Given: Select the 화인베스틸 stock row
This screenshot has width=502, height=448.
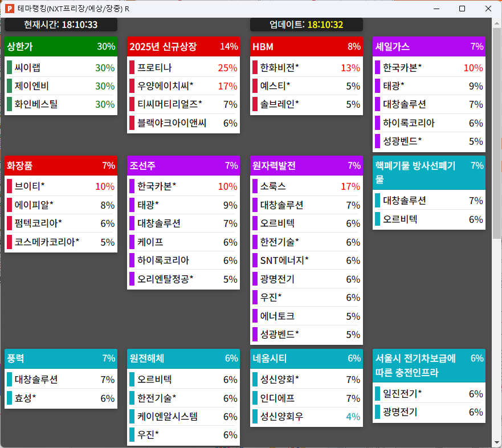Looking at the screenshot, I should (x=61, y=104).
